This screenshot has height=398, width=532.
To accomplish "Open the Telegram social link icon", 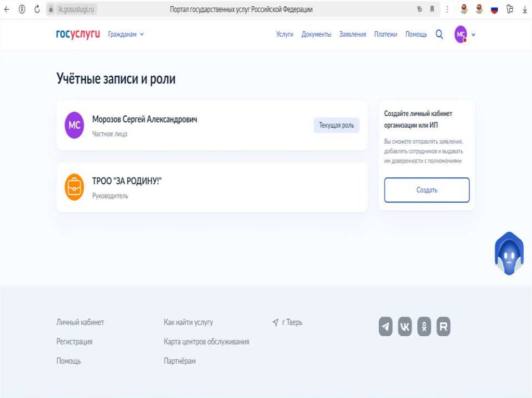I will pyautogui.click(x=385, y=326).
